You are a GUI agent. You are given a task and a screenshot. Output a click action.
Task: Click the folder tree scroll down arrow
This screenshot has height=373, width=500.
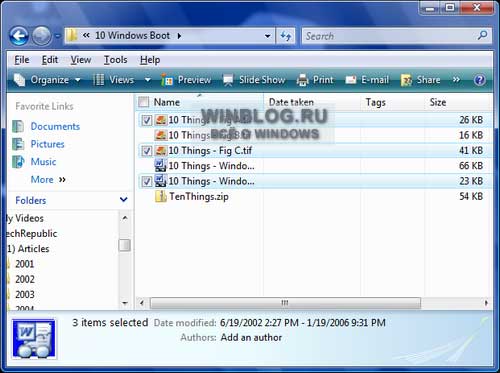click(x=125, y=303)
